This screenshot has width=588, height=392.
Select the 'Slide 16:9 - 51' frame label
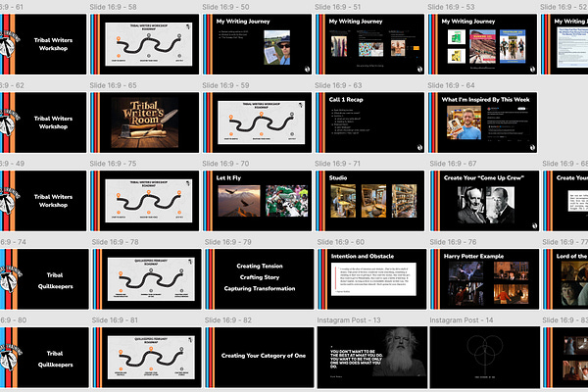pos(338,7)
